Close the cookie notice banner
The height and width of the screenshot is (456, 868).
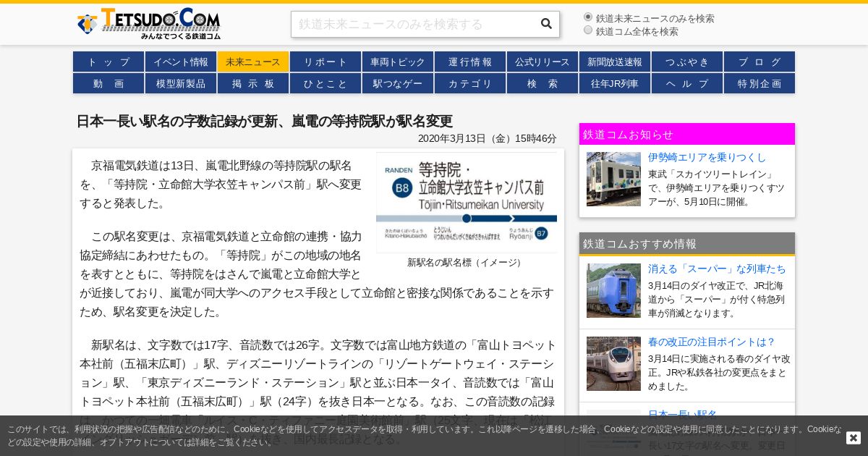(854, 438)
